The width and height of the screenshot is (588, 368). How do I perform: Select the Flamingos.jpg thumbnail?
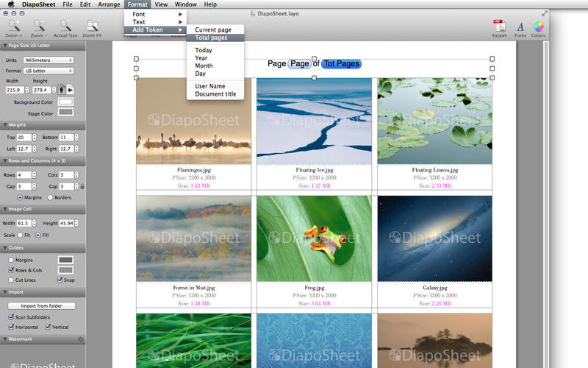[x=193, y=121]
